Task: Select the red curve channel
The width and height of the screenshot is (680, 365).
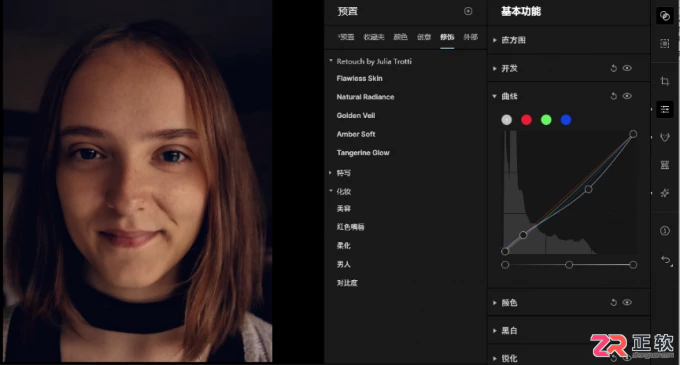Action: click(x=526, y=120)
